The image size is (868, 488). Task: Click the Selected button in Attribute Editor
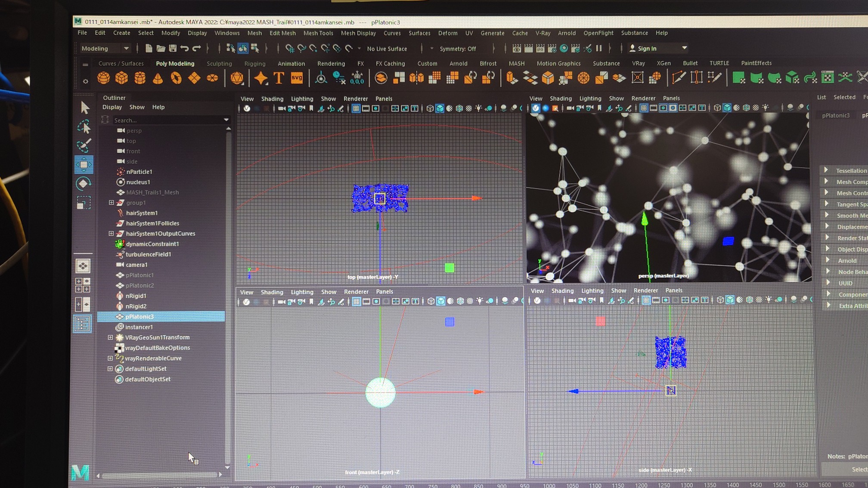pos(844,97)
